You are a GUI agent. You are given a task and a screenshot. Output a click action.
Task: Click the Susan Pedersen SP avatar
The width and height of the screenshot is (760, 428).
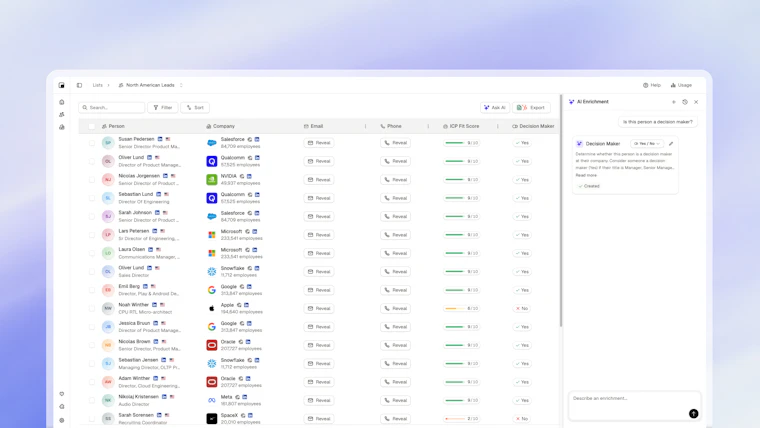(108, 143)
